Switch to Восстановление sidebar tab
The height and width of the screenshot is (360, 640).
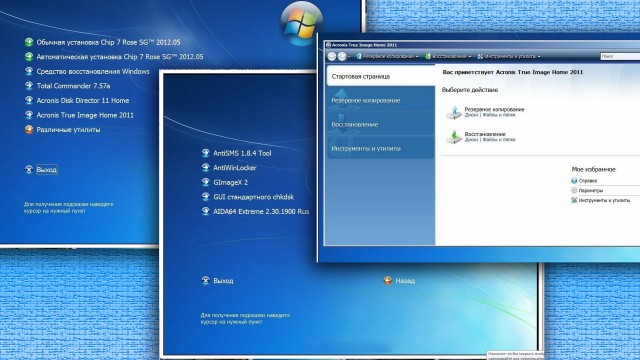tap(381, 124)
